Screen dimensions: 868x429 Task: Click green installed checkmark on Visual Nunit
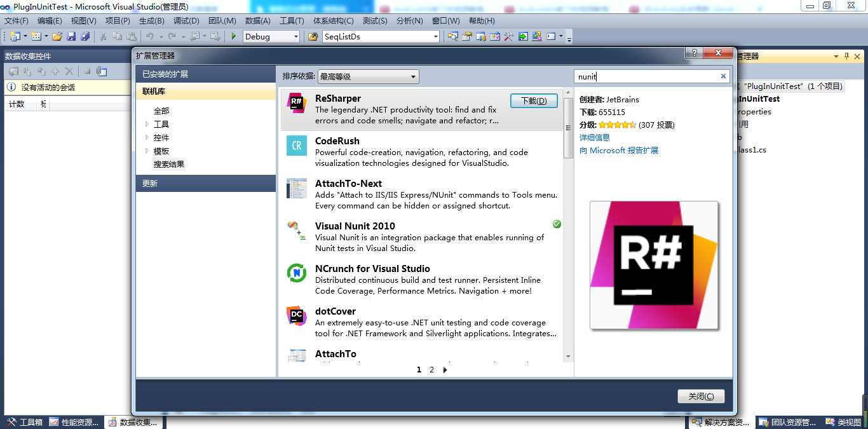(557, 224)
